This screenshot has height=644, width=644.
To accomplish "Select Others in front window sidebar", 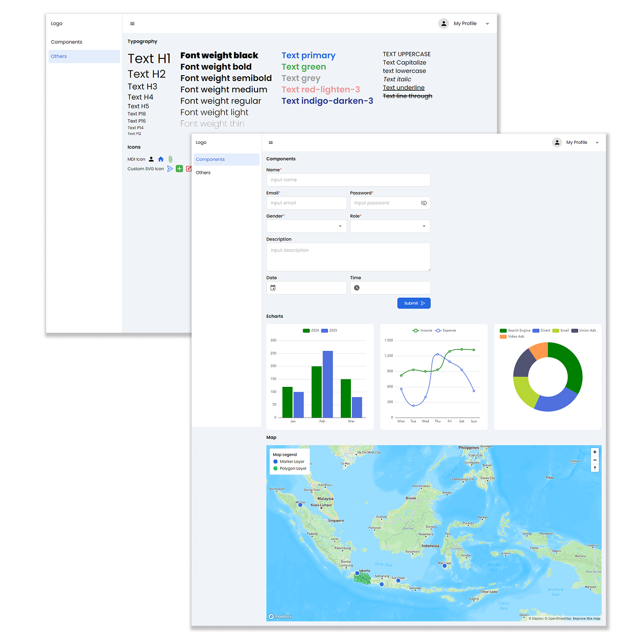I will pos(226,173).
